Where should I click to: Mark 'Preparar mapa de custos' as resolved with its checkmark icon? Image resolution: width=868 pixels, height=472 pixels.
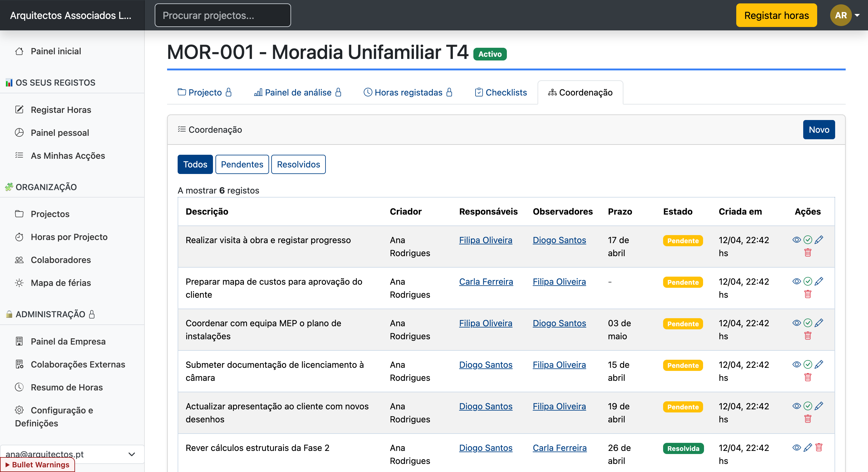click(x=808, y=281)
